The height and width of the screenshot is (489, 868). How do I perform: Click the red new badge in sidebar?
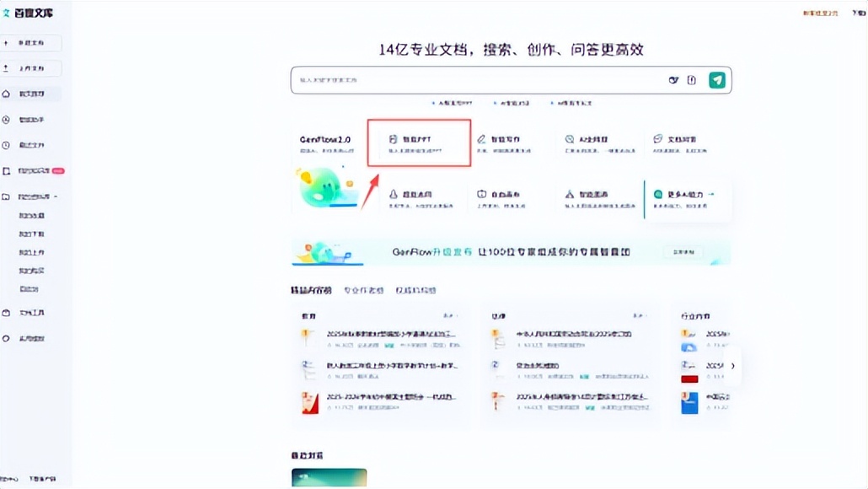tap(58, 171)
